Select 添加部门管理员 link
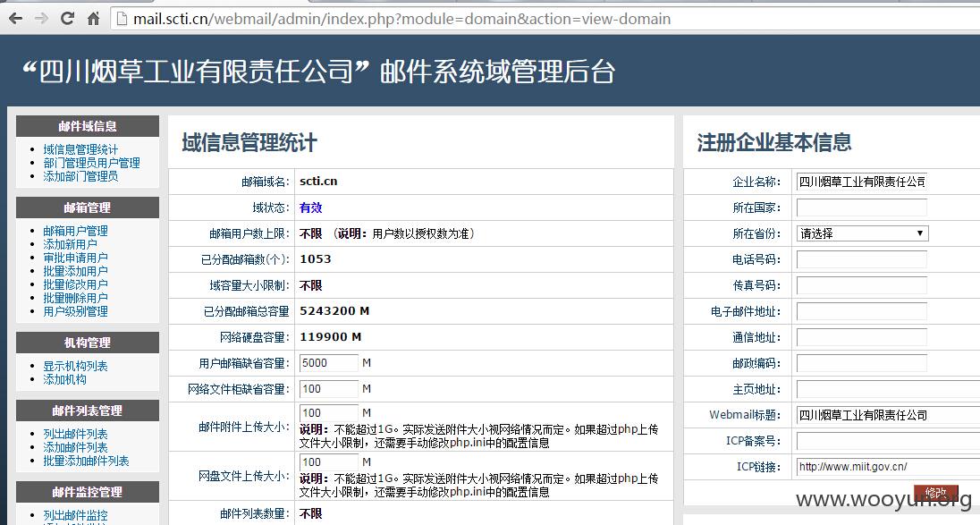The image size is (980, 525). [80, 176]
